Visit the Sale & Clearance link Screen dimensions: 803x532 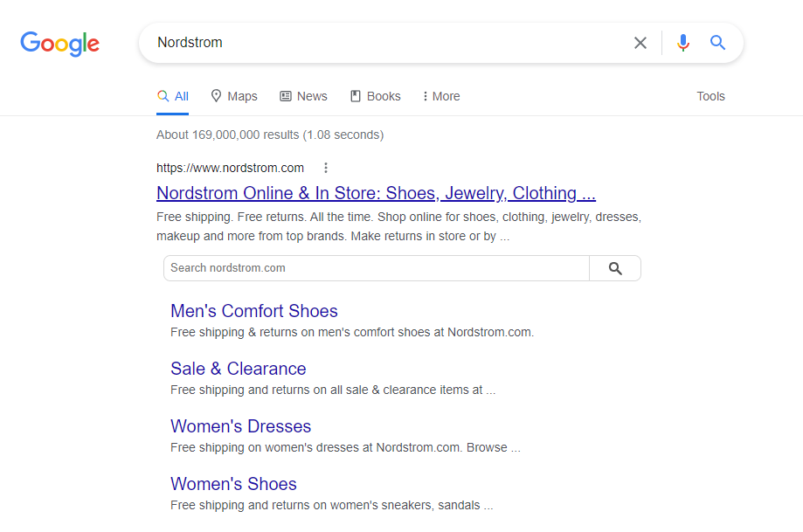point(239,369)
